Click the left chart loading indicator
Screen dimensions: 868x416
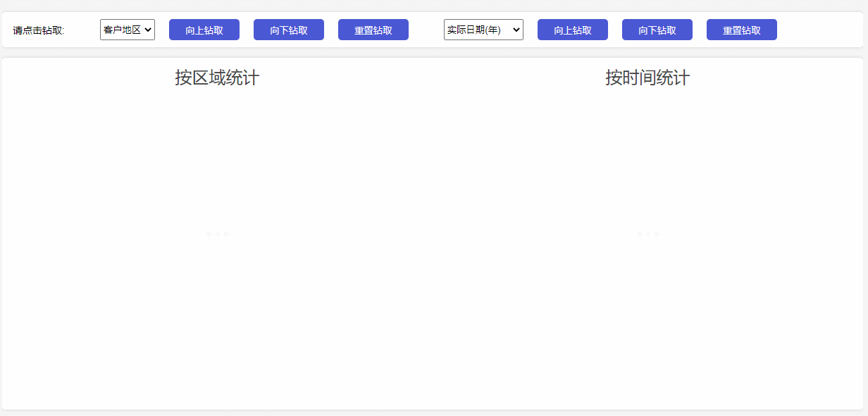click(217, 233)
